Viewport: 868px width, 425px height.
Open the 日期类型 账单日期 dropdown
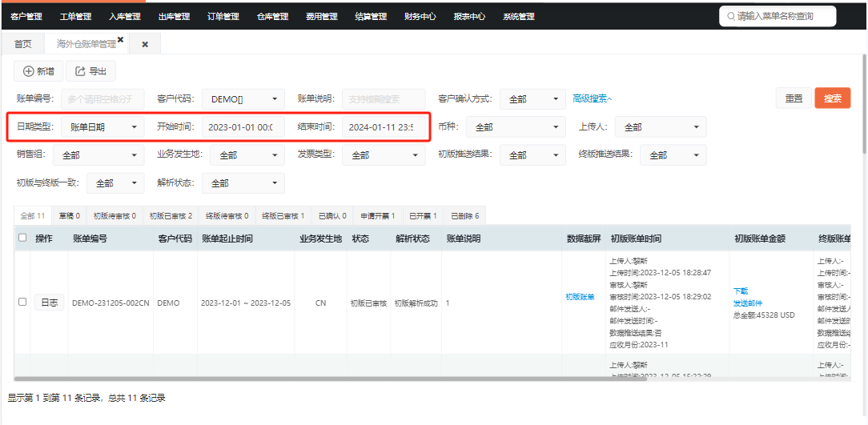(x=102, y=127)
